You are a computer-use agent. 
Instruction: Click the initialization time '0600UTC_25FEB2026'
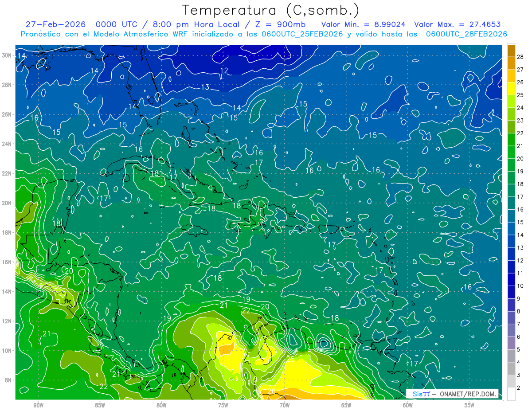click(302, 34)
